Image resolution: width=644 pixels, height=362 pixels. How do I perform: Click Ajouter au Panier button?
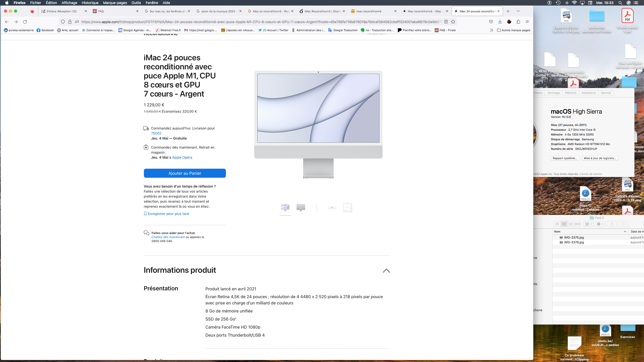185,173
